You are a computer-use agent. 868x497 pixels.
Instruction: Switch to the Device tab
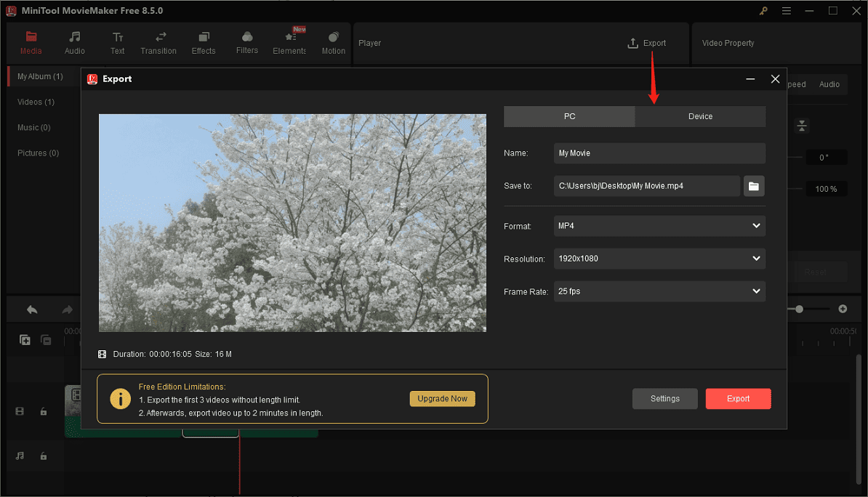[x=700, y=116]
